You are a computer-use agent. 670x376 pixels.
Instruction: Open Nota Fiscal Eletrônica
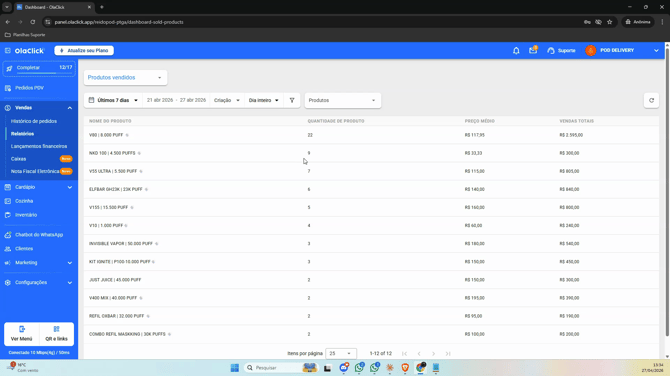click(35, 171)
